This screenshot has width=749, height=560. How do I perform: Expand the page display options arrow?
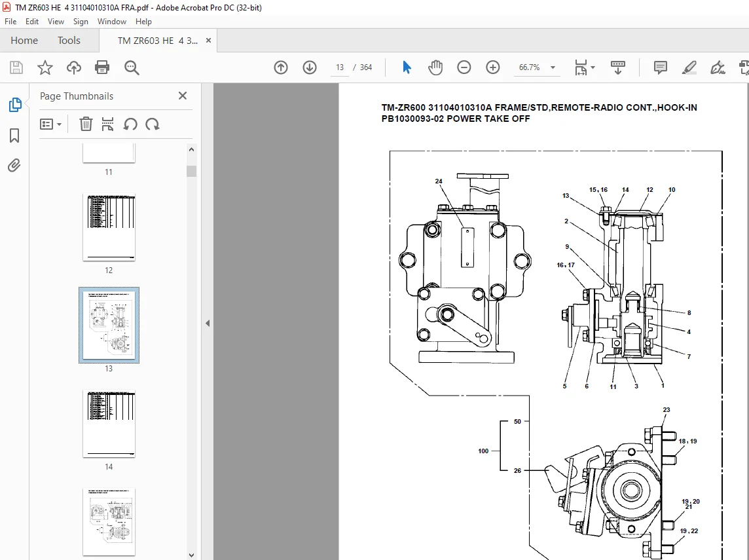593,67
